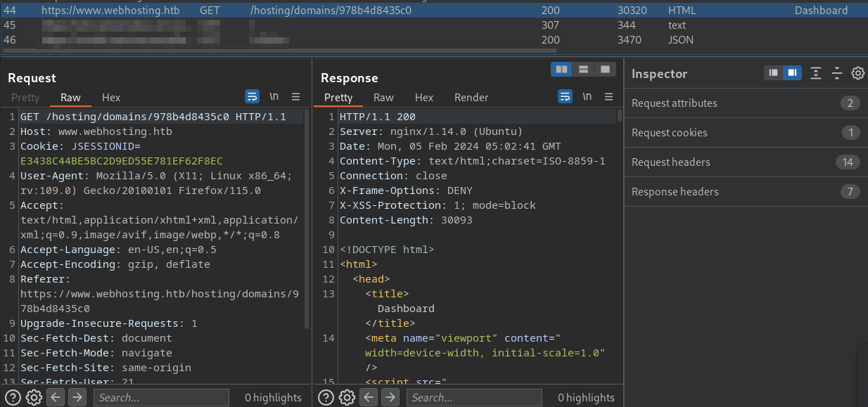Click the GET request line
This screenshot has height=407, width=868.
pos(153,117)
